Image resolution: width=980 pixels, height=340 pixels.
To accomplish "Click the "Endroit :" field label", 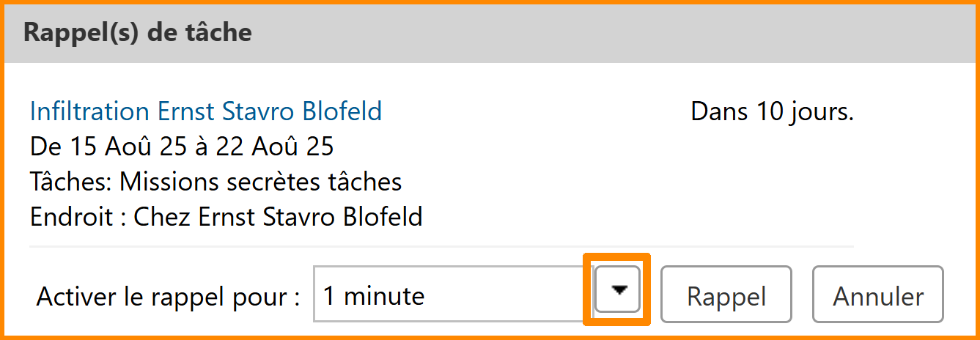I will tap(77, 216).
